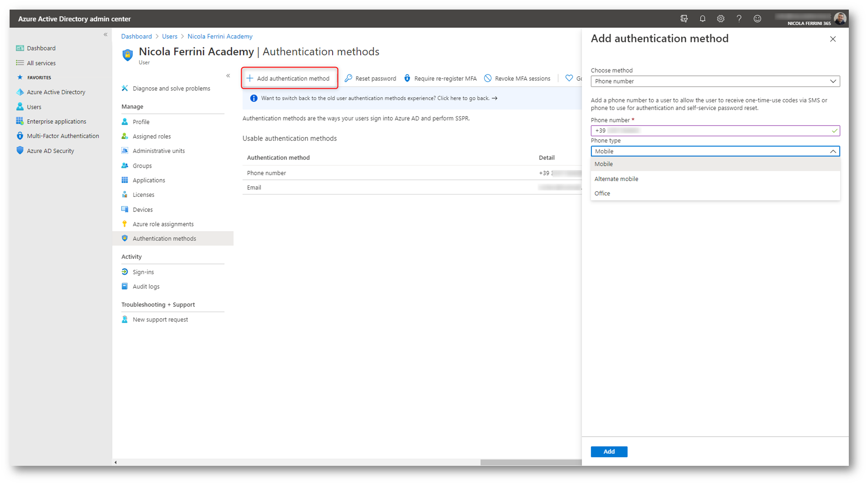Click the blue Add button
The width and height of the screenshot is (868, 485).
coord(609,452)
